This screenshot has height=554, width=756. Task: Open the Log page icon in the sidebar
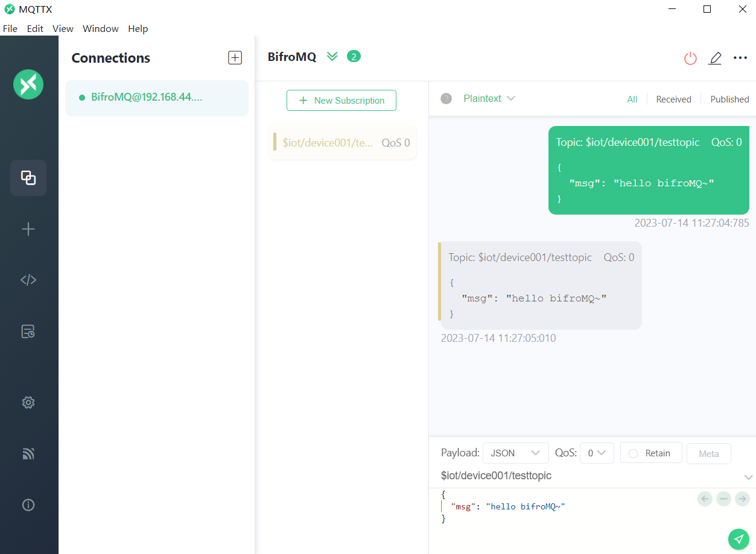point(28,332)
